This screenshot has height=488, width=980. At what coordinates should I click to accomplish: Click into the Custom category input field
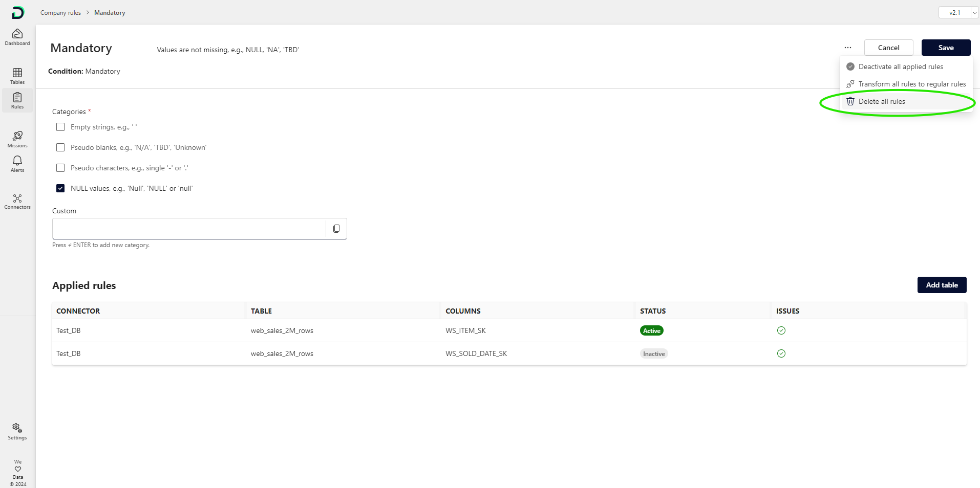click(189, 229)
